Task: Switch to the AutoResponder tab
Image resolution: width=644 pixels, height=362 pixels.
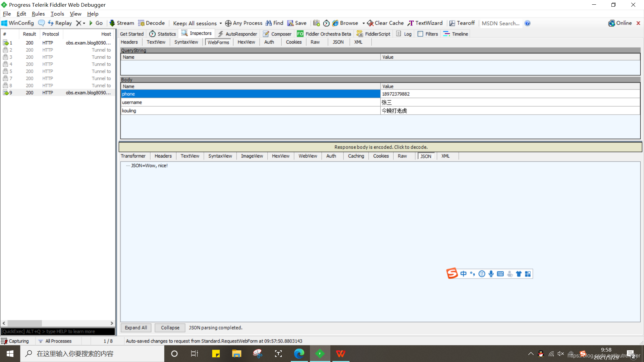Action: [237, 34]
